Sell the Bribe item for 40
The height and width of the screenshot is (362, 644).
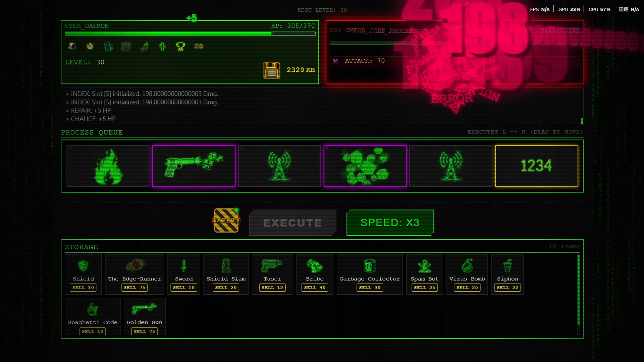coord(314,287)
